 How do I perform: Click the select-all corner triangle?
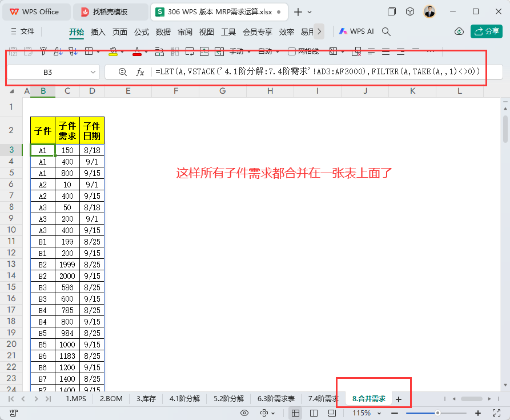click(12, 91)
